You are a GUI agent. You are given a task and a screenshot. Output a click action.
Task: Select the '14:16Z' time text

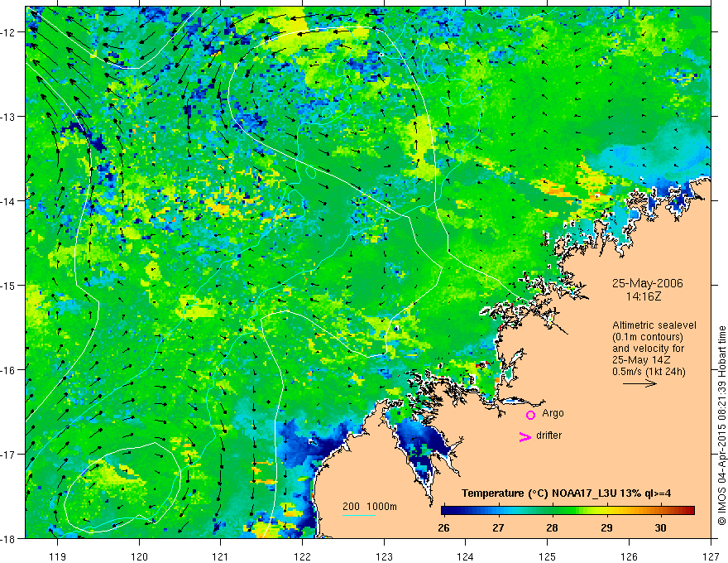(644, 296)
